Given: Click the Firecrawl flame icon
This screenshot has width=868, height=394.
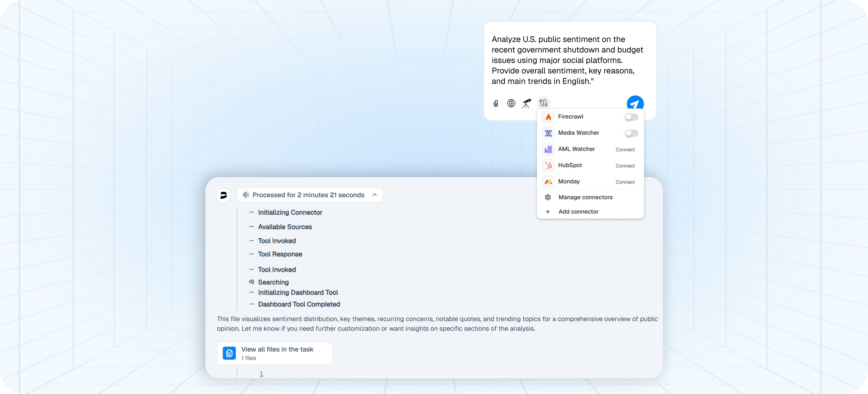Looking at the screenshot, I should pos(548,116).
